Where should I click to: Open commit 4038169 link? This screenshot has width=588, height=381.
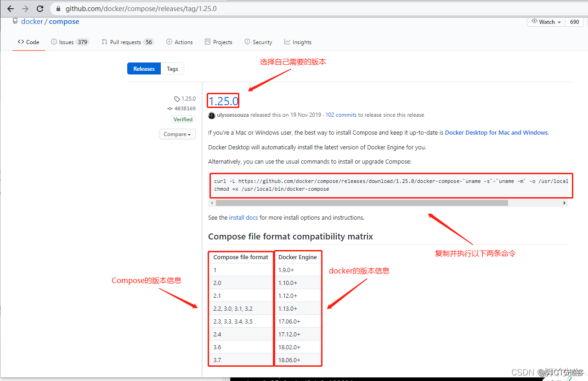coord(182,109)
